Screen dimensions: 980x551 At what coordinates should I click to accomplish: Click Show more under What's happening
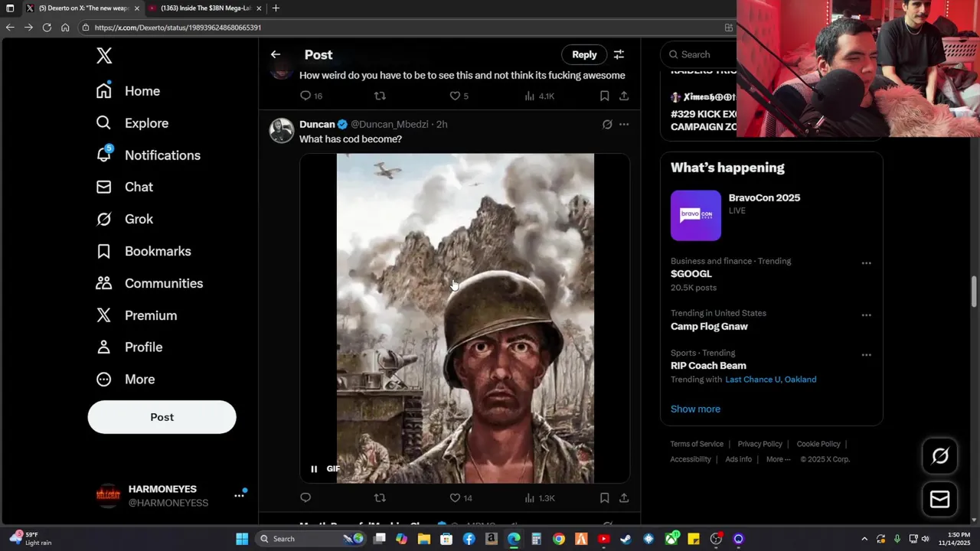click(x=695, y=409)
